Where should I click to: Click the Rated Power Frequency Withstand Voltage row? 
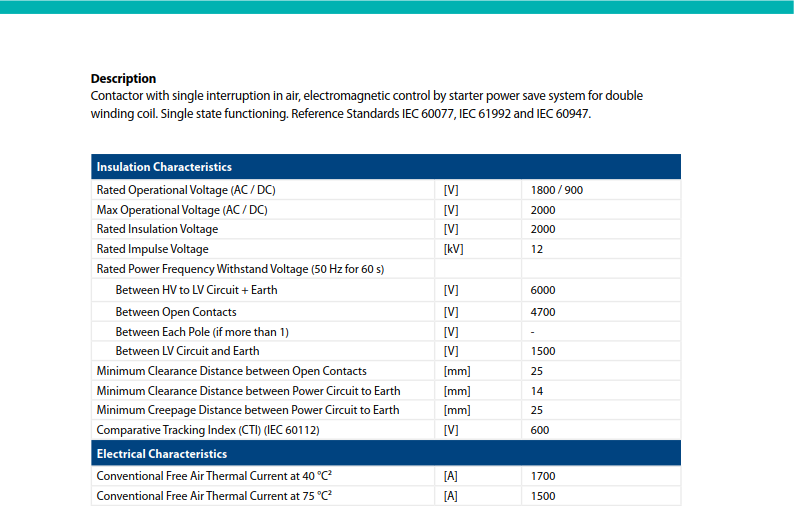click(386, 269)
